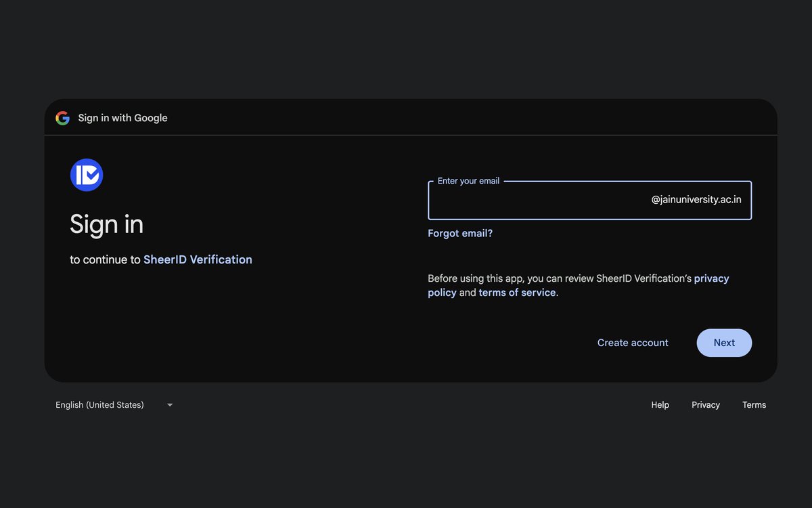The height and width of the screenshot is (508, 812).
Task: Focus the Enter your email field
Action: (x=589, y=200)
